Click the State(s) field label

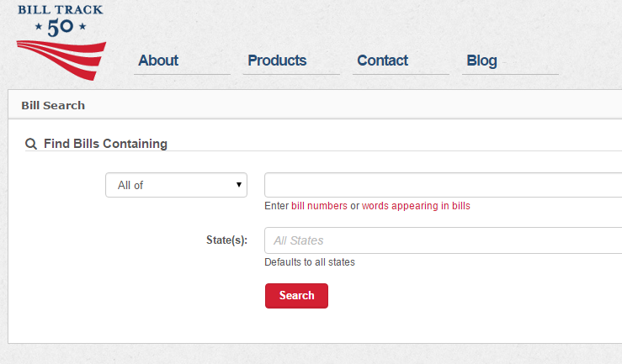226,240
